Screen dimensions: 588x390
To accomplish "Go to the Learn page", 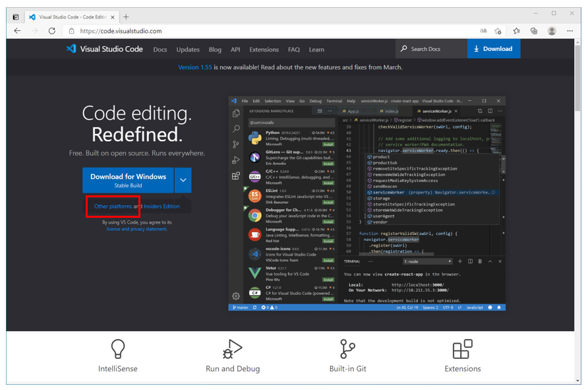I will point(316,49).
